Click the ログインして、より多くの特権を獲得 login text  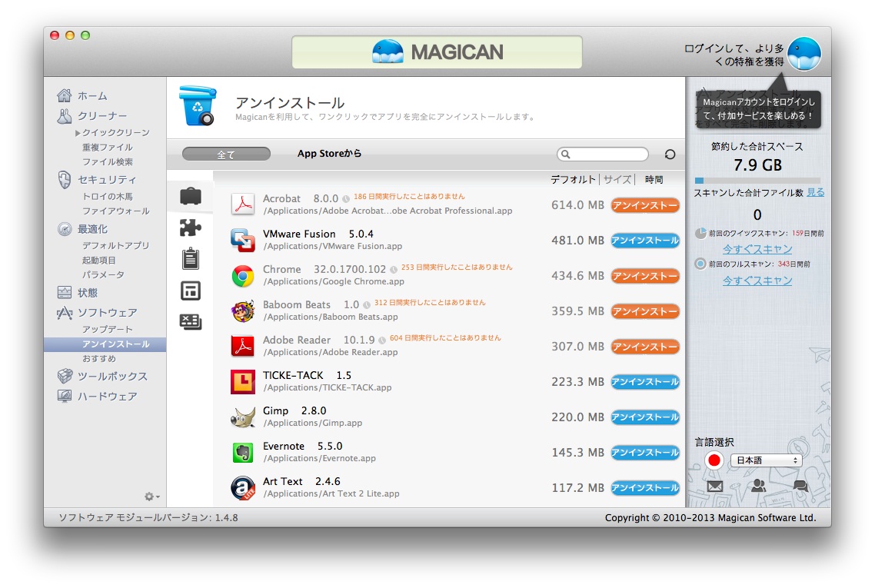(x=734, y=55)
